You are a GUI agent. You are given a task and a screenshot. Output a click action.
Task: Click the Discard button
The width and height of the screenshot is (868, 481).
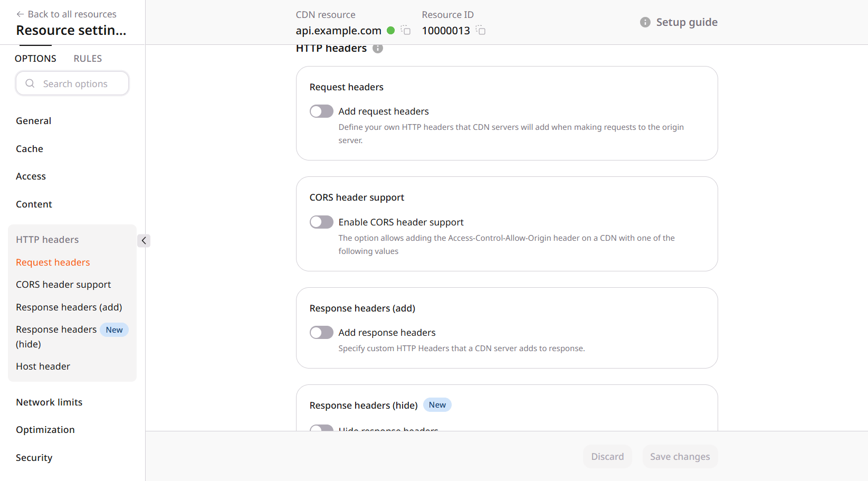point(607,457)
